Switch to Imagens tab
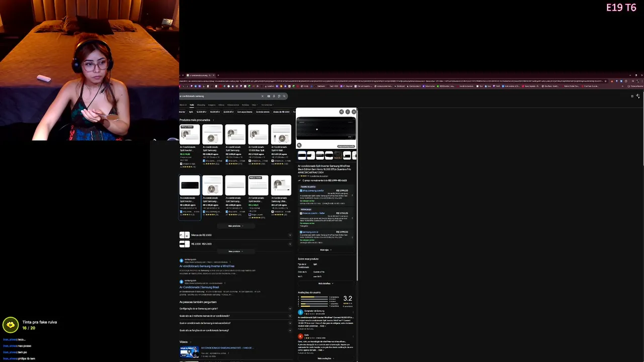 point(212,105)
